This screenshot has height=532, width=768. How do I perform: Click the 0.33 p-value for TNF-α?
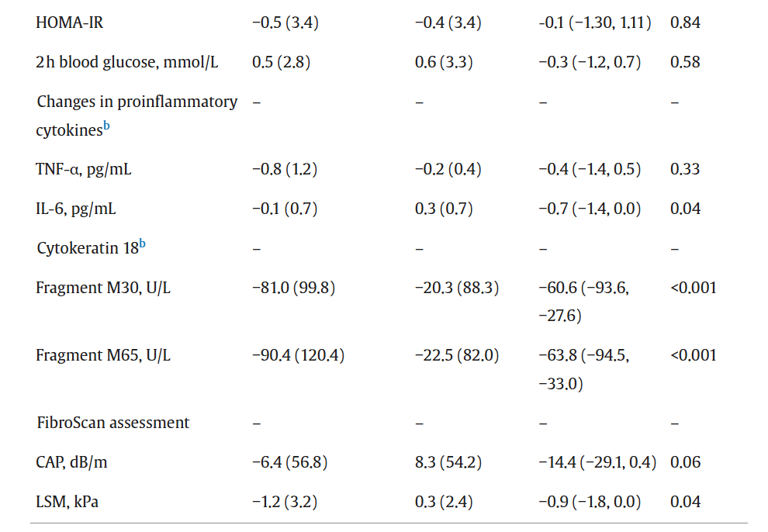click(685, 169)
